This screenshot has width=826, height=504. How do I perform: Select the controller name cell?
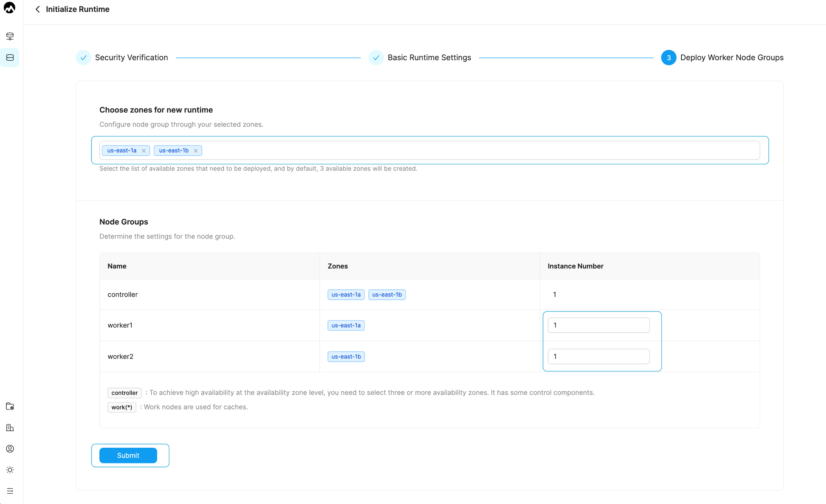[210, 294]
